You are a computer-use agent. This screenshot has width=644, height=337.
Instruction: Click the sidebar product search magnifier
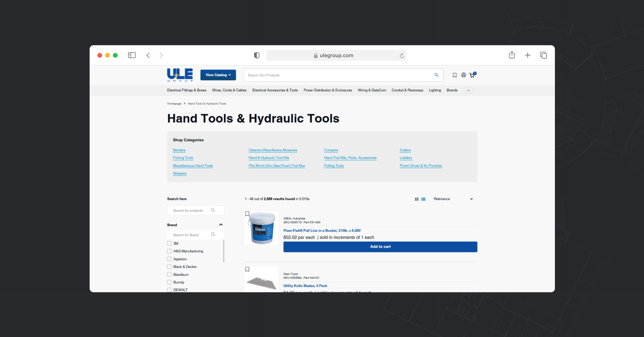click(x=213, y=210)
